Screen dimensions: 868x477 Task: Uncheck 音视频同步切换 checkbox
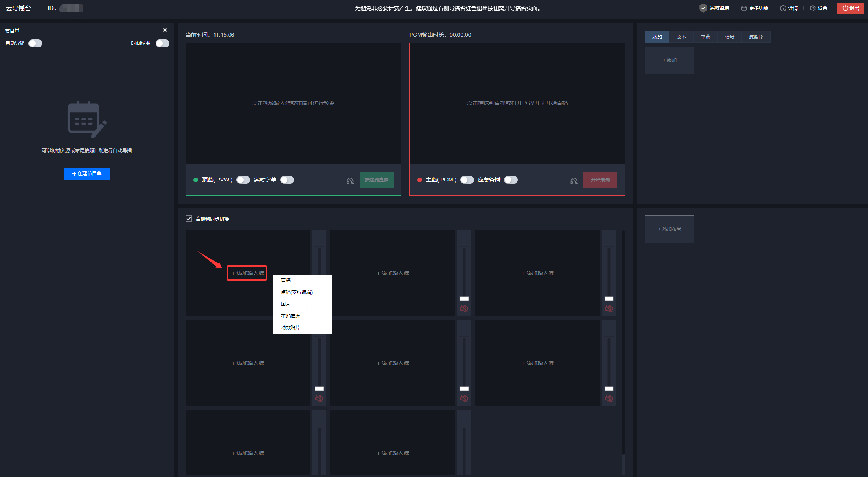pyautogui.click(x=189, y=219)
